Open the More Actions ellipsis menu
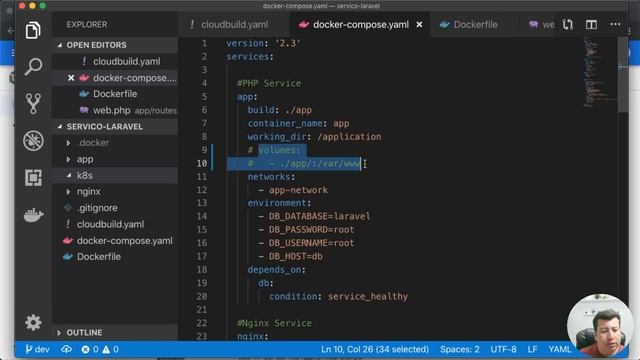Screen dimensions: 640x360 [615, 24]
